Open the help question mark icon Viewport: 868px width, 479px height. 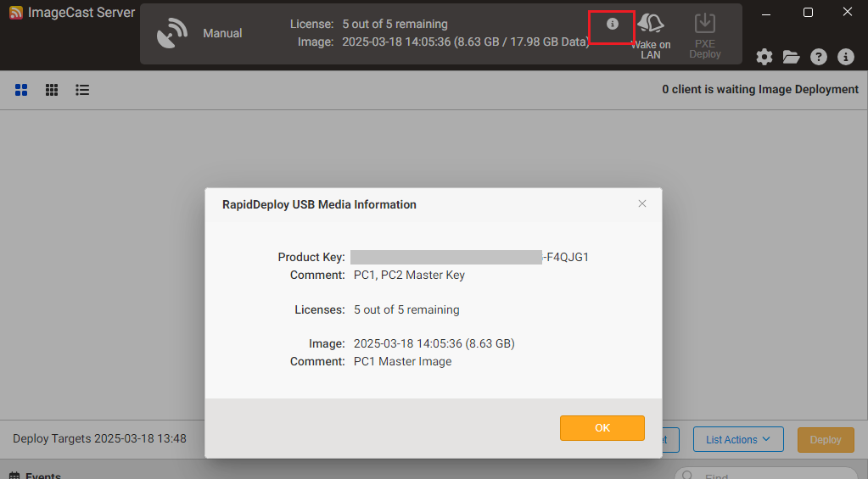[x=818, y=57]
